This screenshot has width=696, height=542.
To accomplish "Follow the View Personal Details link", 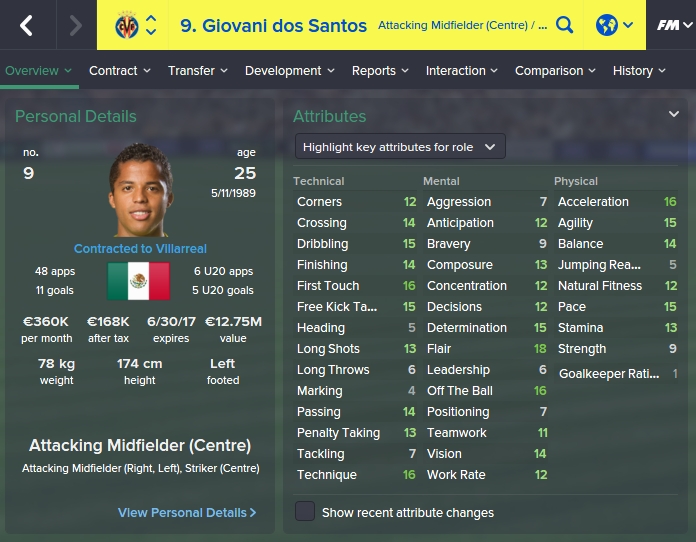I will 187,513.
